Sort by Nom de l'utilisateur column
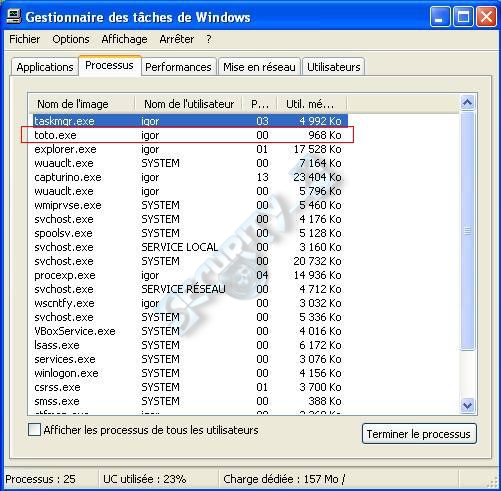Image resolution: width=501 pixels, height=491 pixels. point(189,104)
